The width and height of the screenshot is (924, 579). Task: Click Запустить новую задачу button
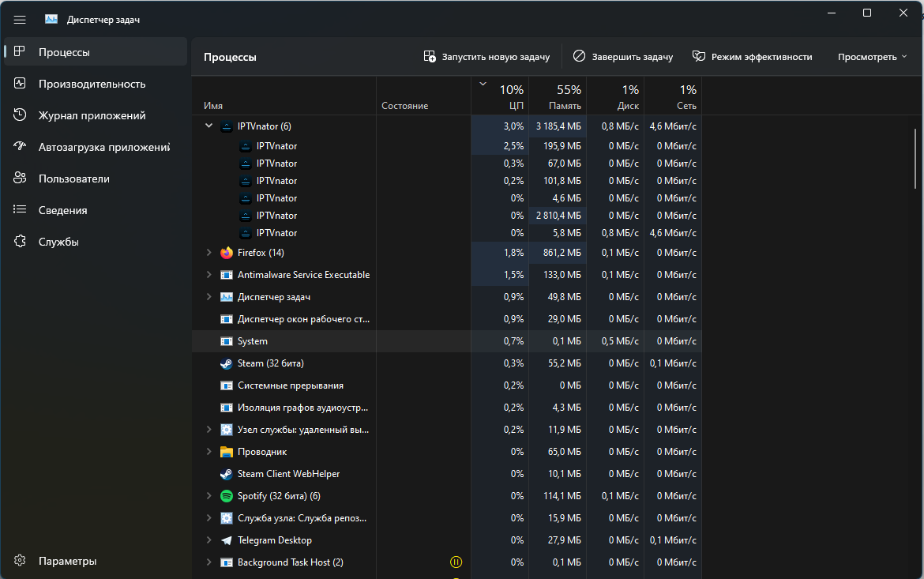point(486,57)
